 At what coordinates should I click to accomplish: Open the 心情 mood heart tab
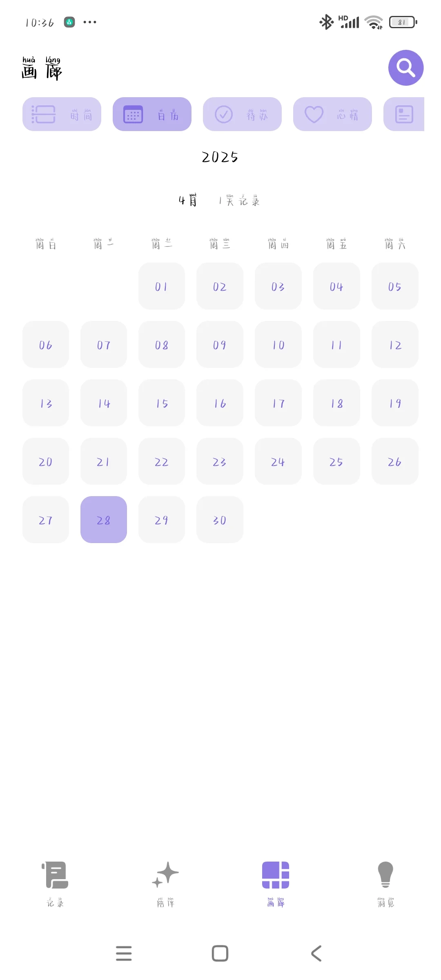click(332, 114)
